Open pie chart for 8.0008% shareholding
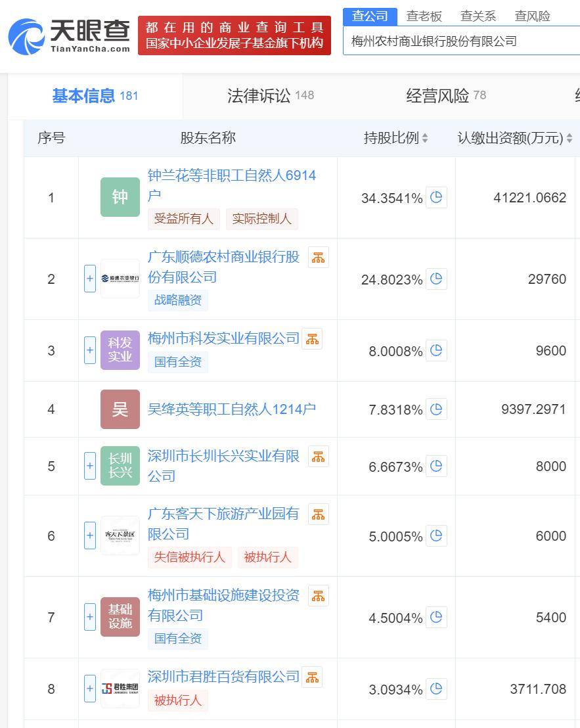580x728 pixels. 436,351
